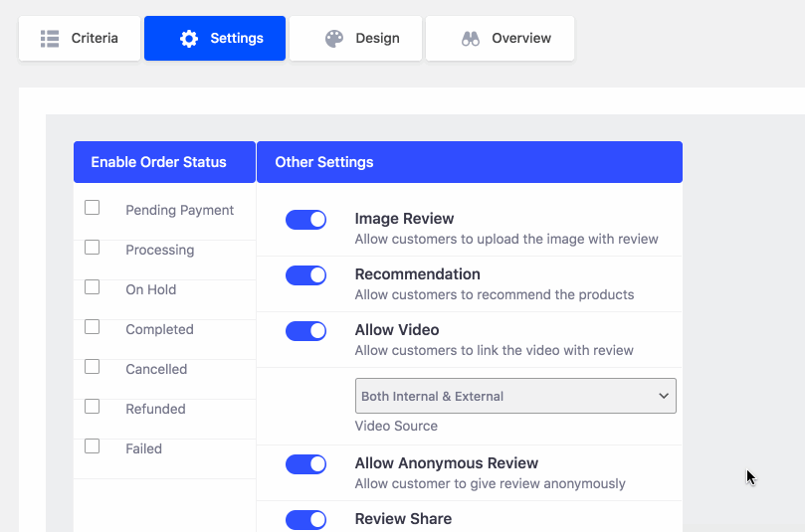Toggle the Allow Video switch

(x=306, y=331)
